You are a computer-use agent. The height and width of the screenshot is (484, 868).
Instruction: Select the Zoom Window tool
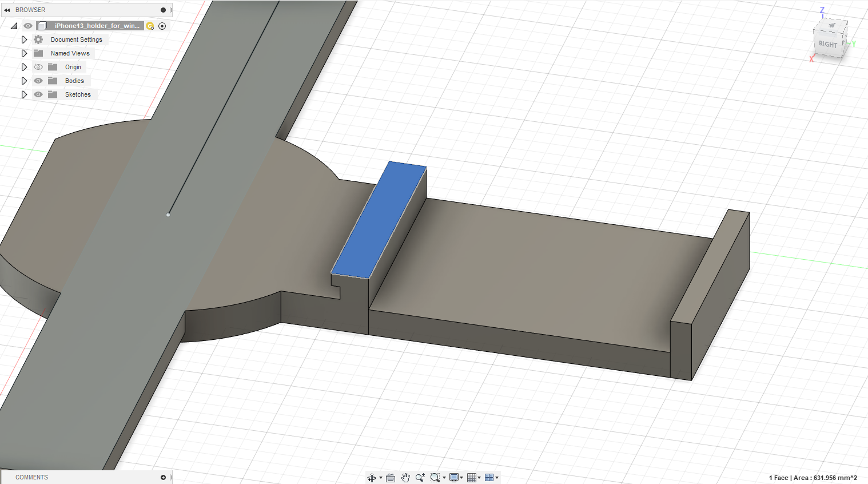(435, 478)
